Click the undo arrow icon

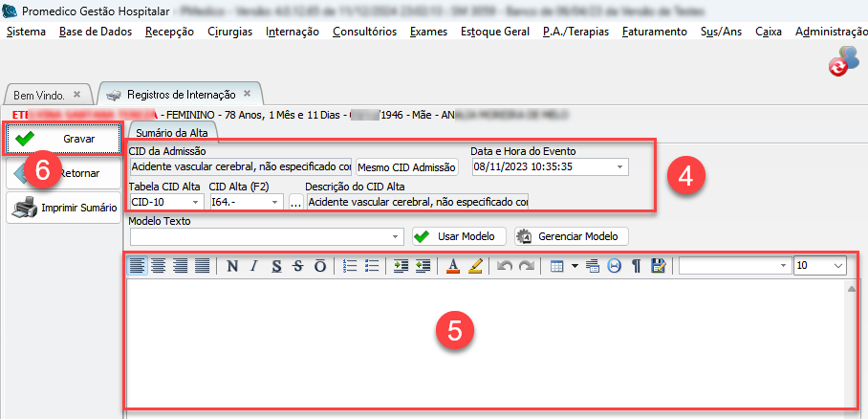(503, 266)
